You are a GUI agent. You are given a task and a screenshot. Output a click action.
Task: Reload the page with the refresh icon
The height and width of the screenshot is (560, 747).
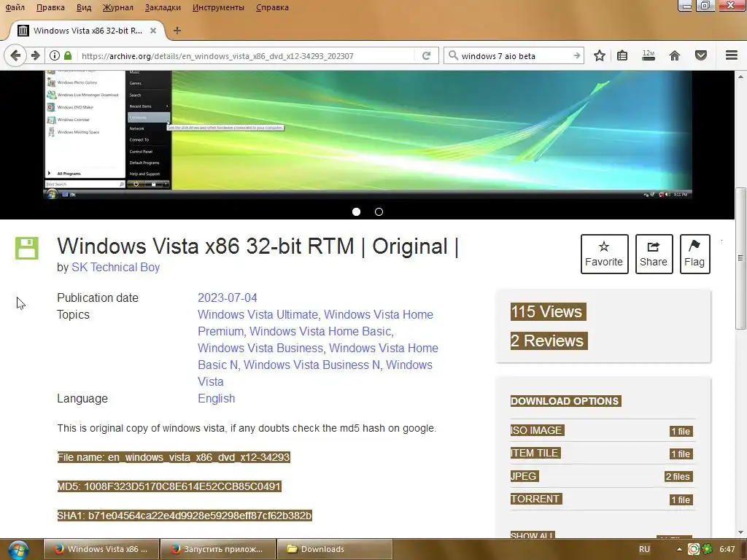(426, 55)
